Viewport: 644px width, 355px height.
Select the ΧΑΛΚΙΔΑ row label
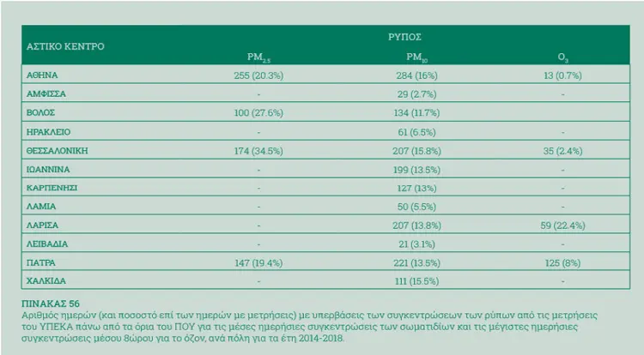46,280
